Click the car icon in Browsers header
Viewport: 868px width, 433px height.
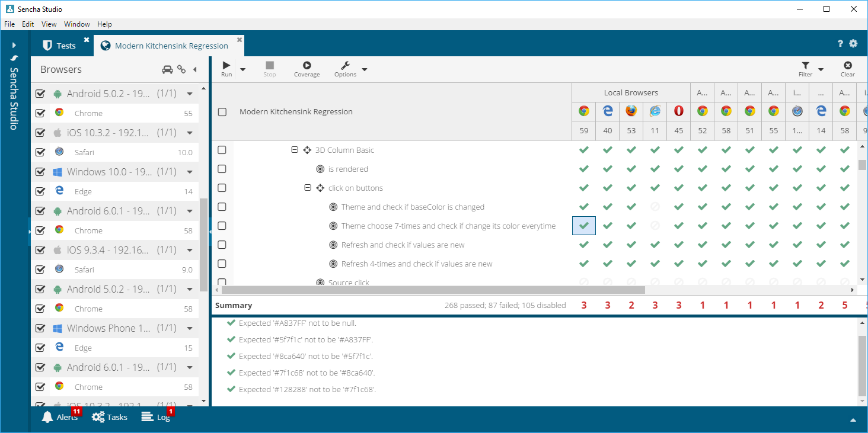[x=167, y=69]
